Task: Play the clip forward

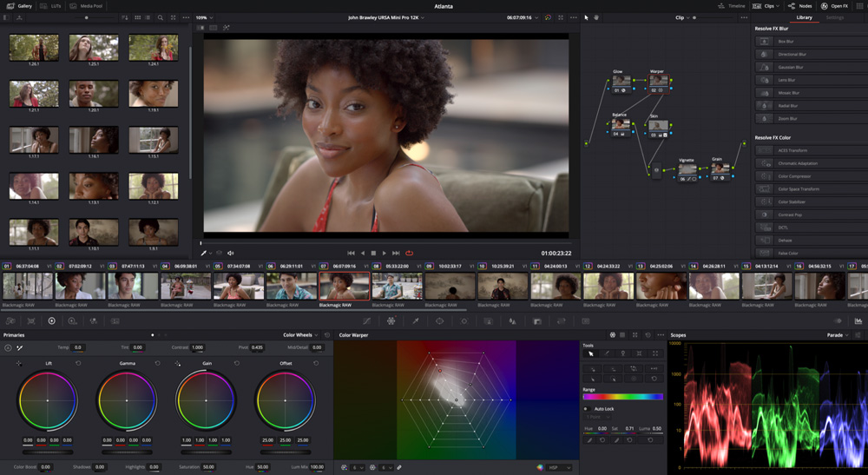Action: (385, 253)
